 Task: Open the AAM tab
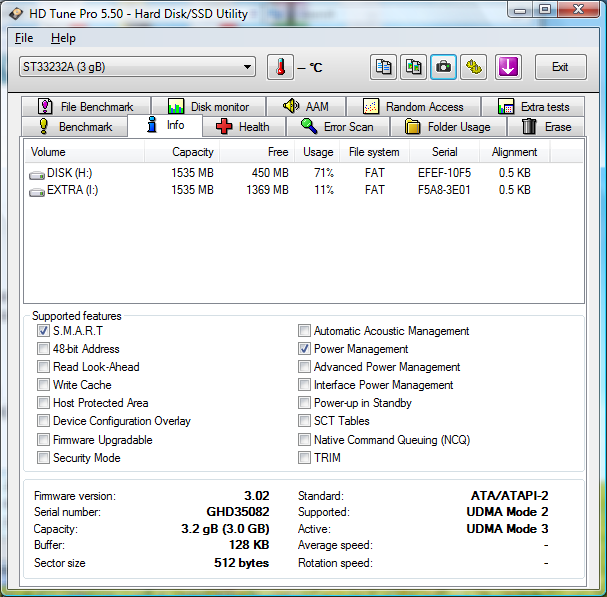click(x=306, y=106)
